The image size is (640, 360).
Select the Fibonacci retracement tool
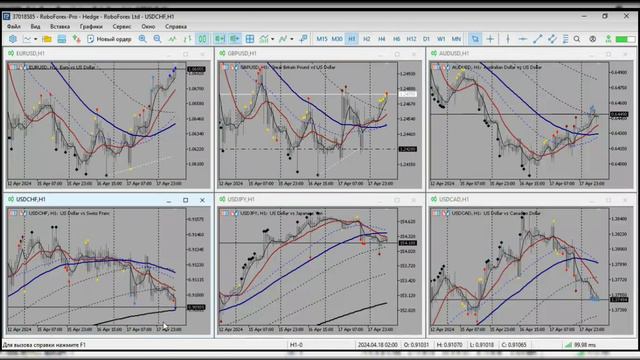pyautogui.click(x=565, y=39)
